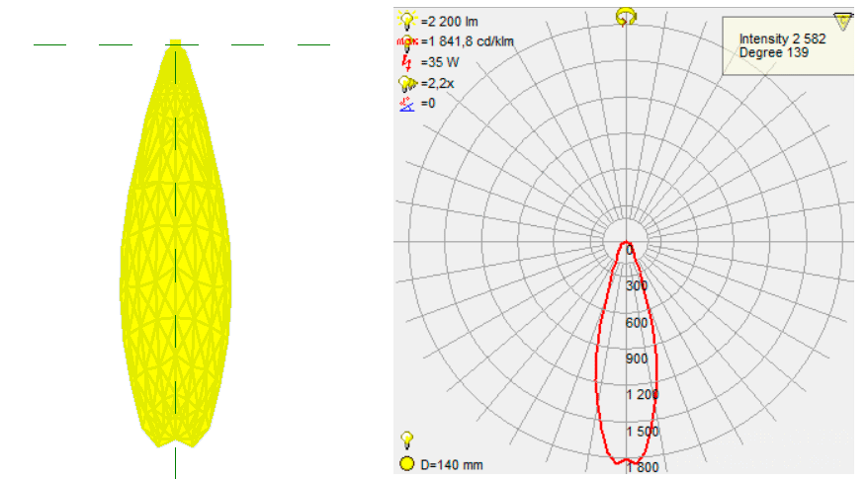Image resolution: width=868 pixels, height=479 pixels.
Task: Click the 1 800 scale label on the polar axis
Action: click(x=643, y=468)
